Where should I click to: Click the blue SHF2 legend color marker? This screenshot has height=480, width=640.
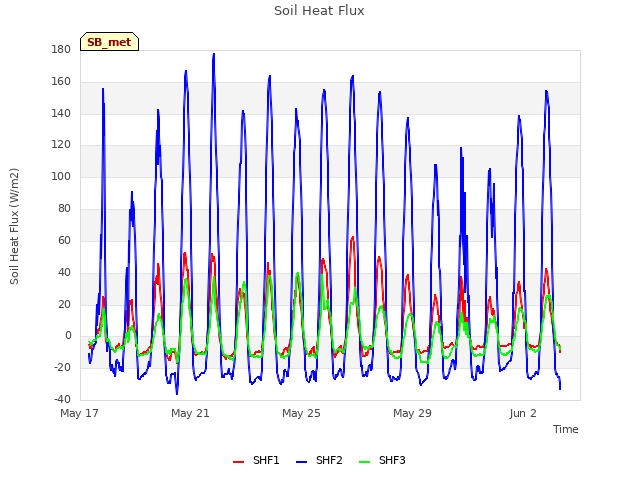click(301, 462)
